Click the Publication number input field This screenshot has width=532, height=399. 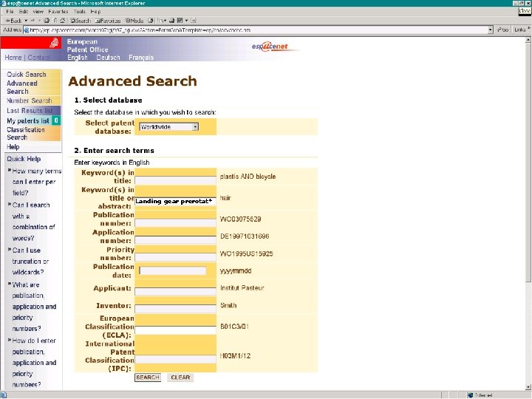tap(175, 223)
